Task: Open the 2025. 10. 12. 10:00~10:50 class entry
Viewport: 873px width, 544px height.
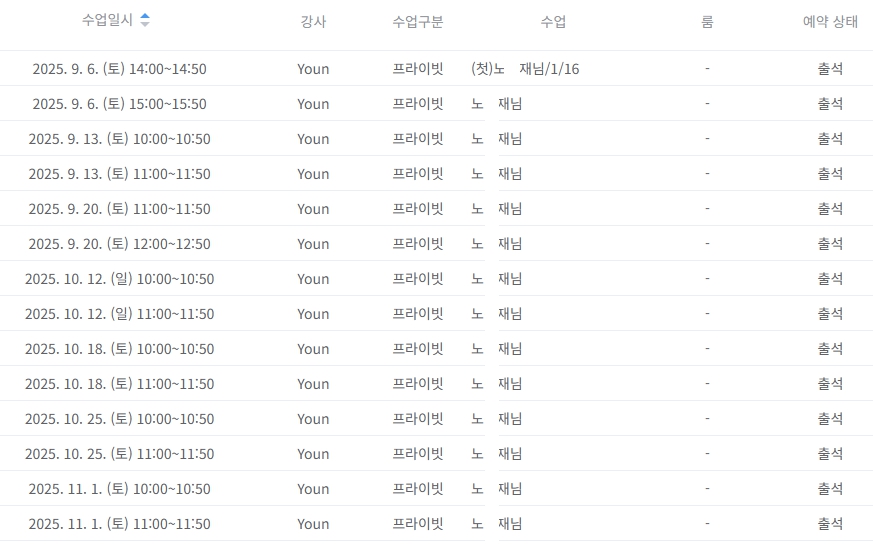Action: (x=119, y=279)
